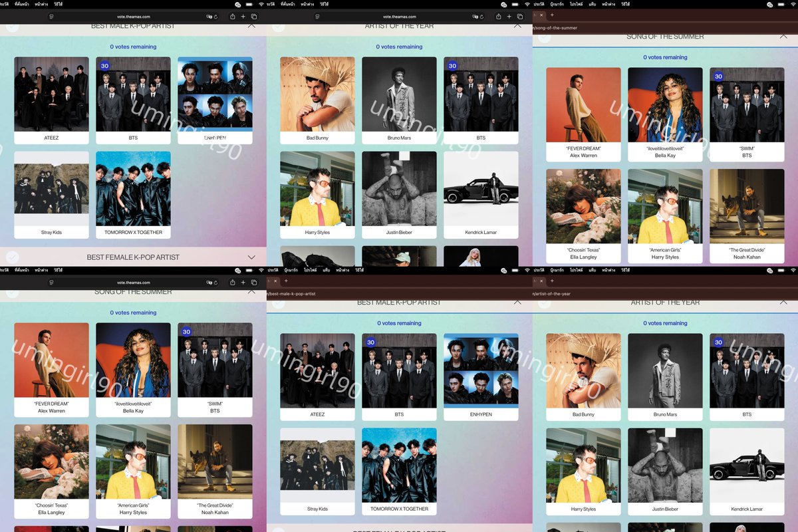Click Wi-Fi status icon above top-middle window
Viewport: 798px width, 532px height.
[x=527, y=4]
